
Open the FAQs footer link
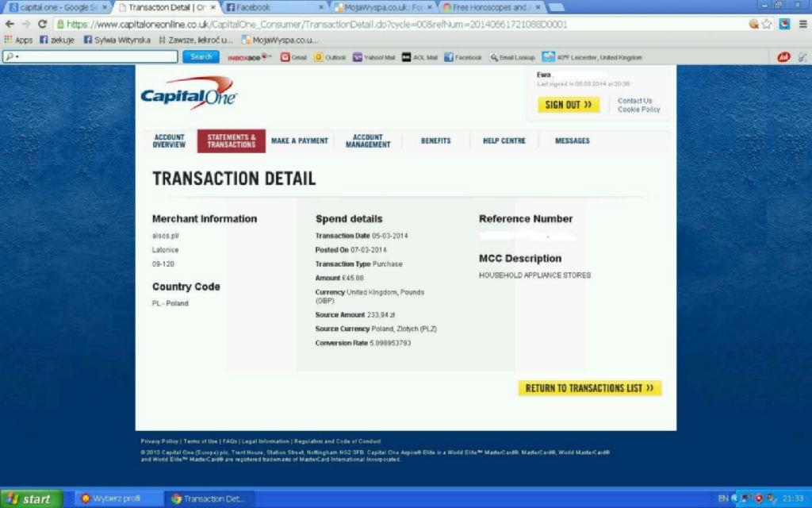coord(230,441)
